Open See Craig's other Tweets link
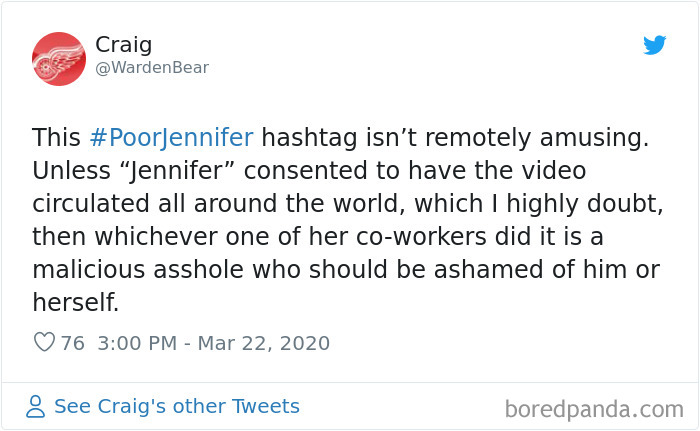Image resolution: width=700 pixels, height=431 pixels. pyautogui.click(x=176, y=406)
